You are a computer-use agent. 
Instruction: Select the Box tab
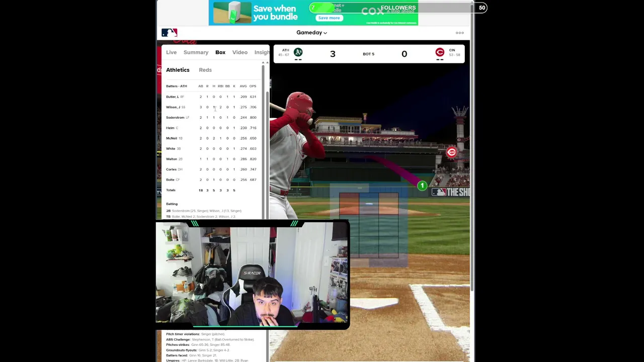point(220,52)
